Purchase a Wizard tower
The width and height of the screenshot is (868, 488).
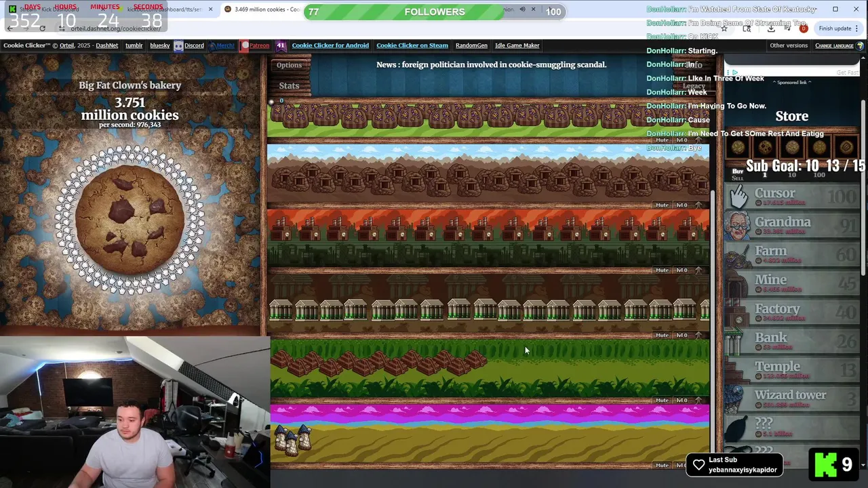[x=792, y=399]
